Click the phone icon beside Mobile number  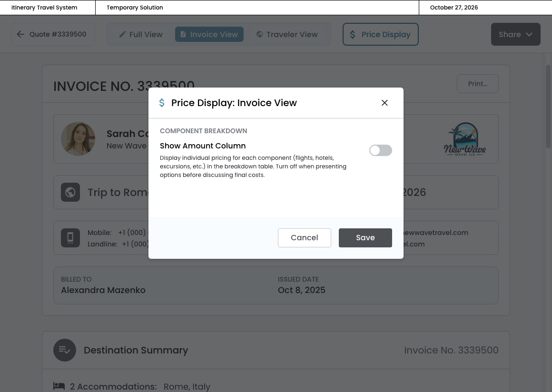[x=70, y=238]
